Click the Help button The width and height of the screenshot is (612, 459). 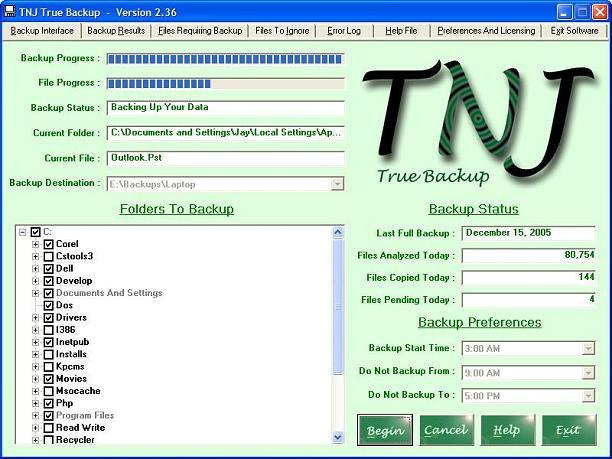507,430
